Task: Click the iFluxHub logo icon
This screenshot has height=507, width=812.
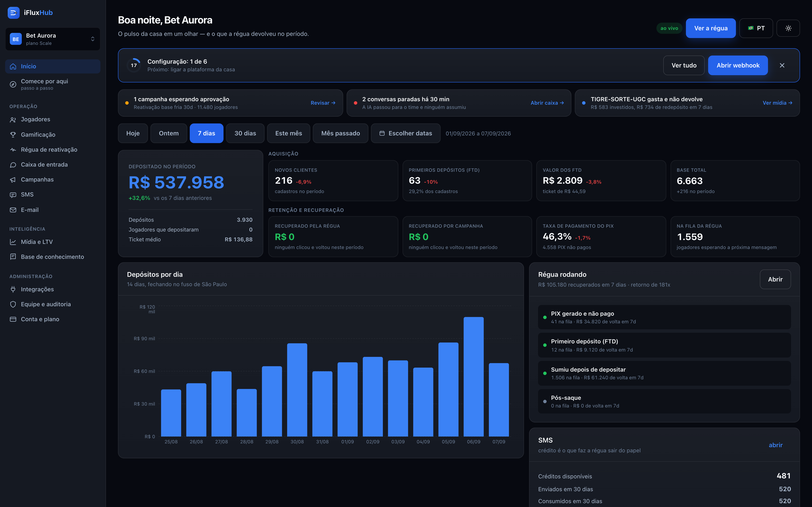Action: click(x=13, y=13)
